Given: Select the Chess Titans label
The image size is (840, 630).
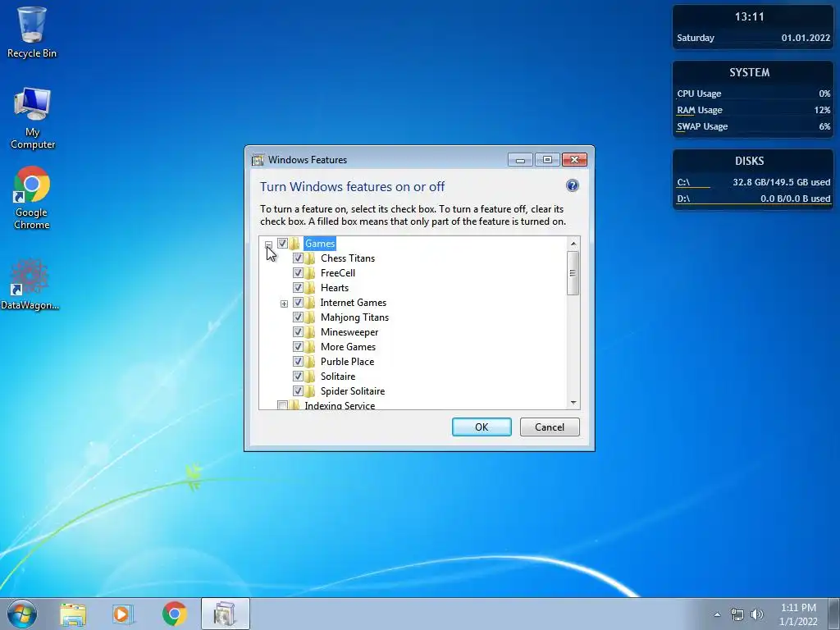Looking at the screenshot, I should [x=348, y=258].
